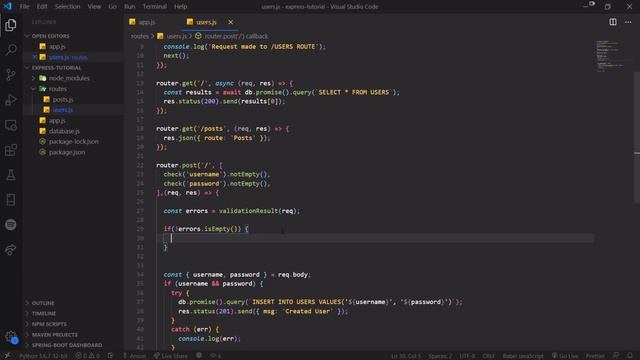Open the File menu
640x360 pixels.
pyautogui.click(x=24, y=7)
